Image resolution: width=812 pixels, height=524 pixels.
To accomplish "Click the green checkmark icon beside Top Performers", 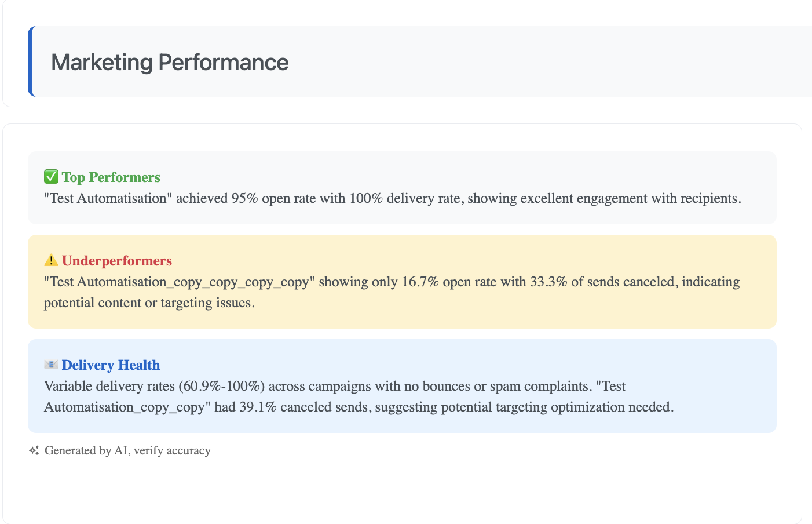I will click(x=51, y=177).
